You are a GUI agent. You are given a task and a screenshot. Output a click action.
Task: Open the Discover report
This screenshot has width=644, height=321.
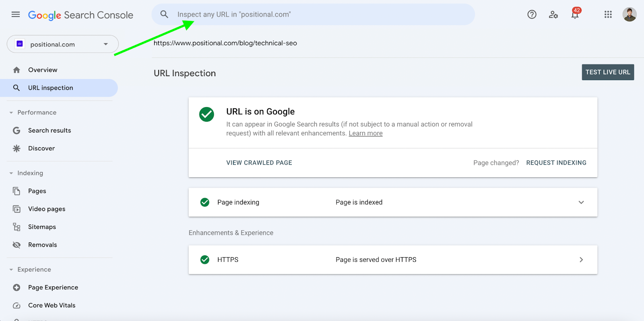[x=41, y=148]
